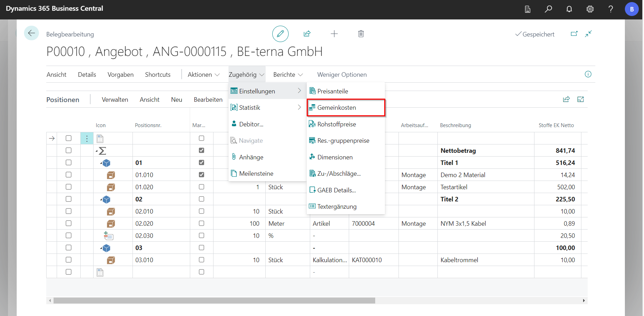Click the back arrow button
The image size is (644, 316).
point(31,33)
